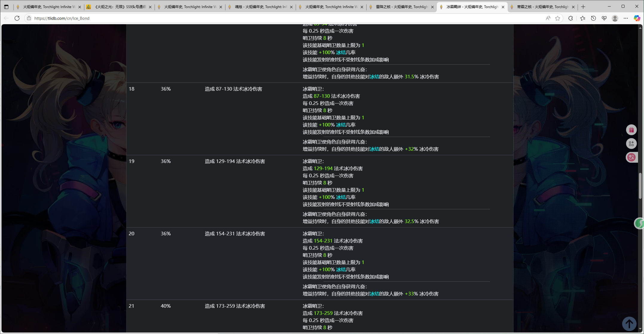
Task: Switch to the 寒霜之核 tab
Action: pos(542,7)
